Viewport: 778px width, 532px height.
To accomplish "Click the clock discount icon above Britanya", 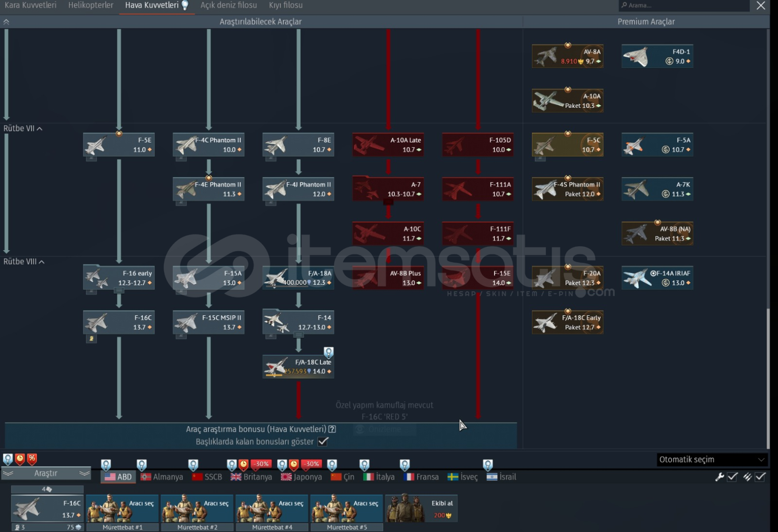I will point(244,464).
